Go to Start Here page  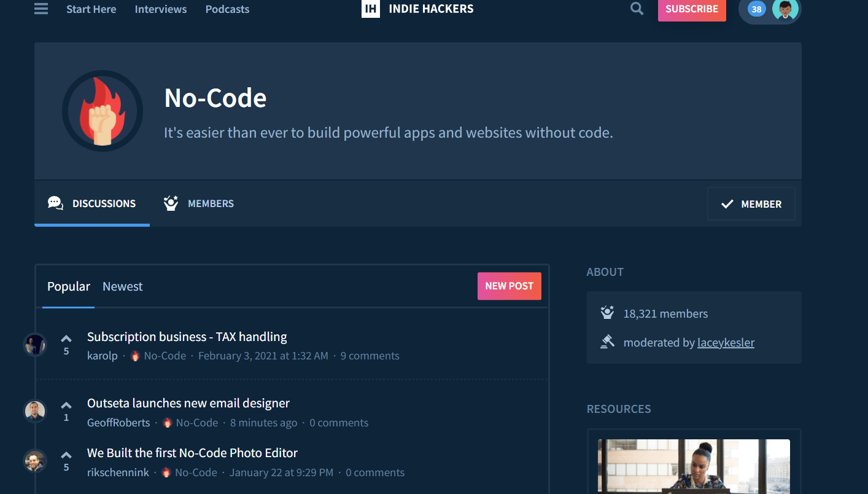point(91,9)
